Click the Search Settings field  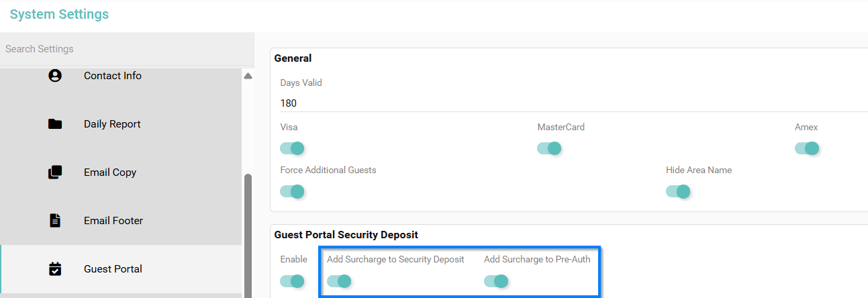[121, 49]
